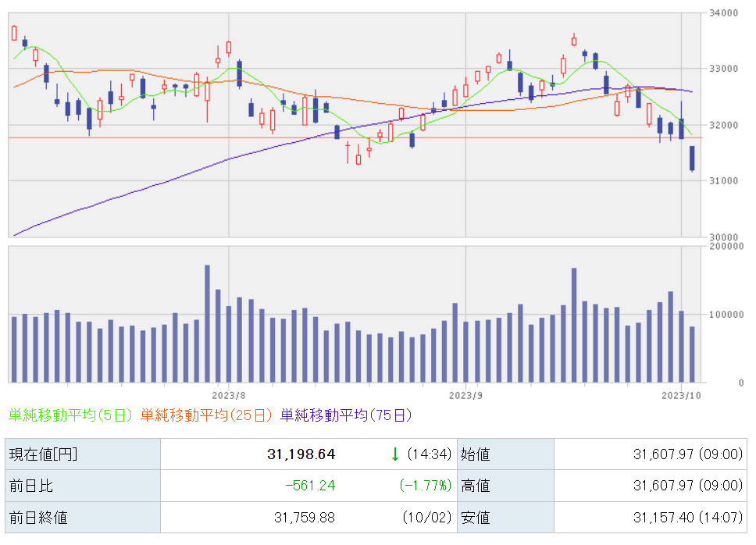756x545 pixels.
Task: Click the tallest bar in volume chart
Action: pyautogui.click(x=207, y=323)
